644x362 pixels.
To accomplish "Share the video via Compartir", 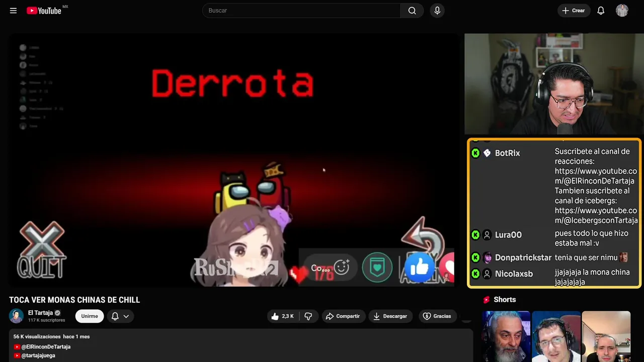I will 343,316.
